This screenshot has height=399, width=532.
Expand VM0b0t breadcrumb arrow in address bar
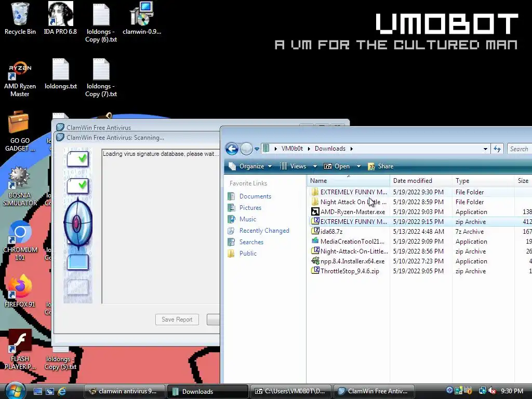(309, 149)
